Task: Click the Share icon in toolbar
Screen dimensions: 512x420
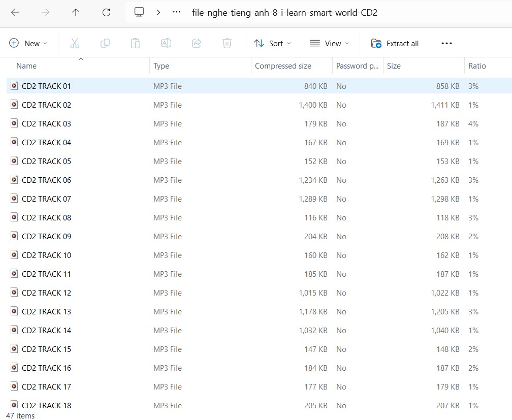Action: tap(197, 43)
